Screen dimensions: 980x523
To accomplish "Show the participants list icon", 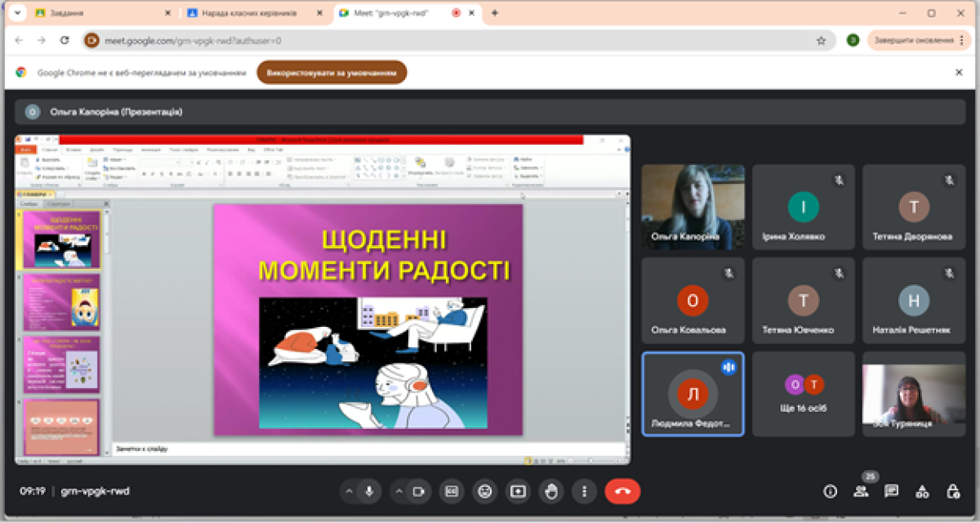I will [x=861, y=491].
